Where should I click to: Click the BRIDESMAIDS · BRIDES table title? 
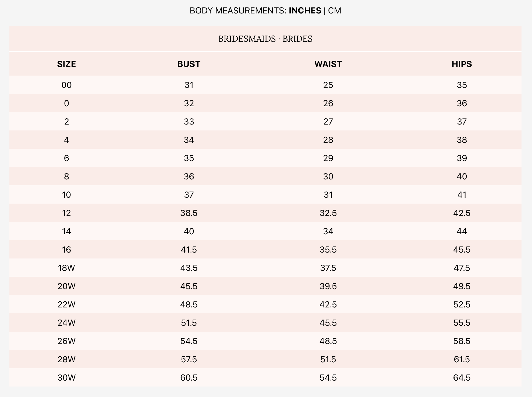265,39
